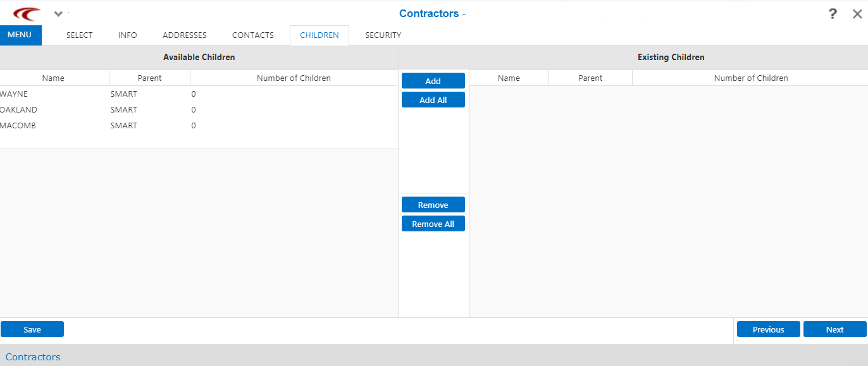Expand the chevron dropdown beside the logo
Viewport: 868px width, 366px height.
coord(58,14)
